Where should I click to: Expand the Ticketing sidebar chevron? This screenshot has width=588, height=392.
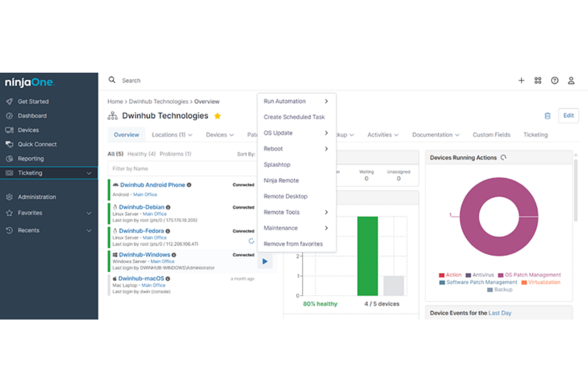pos(89,173)
